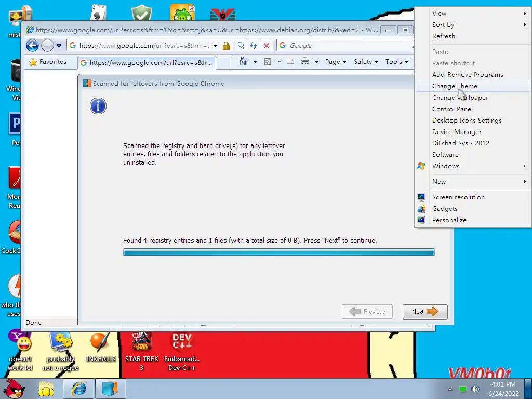Click the Angry Birds start button

tap(15, 389)
